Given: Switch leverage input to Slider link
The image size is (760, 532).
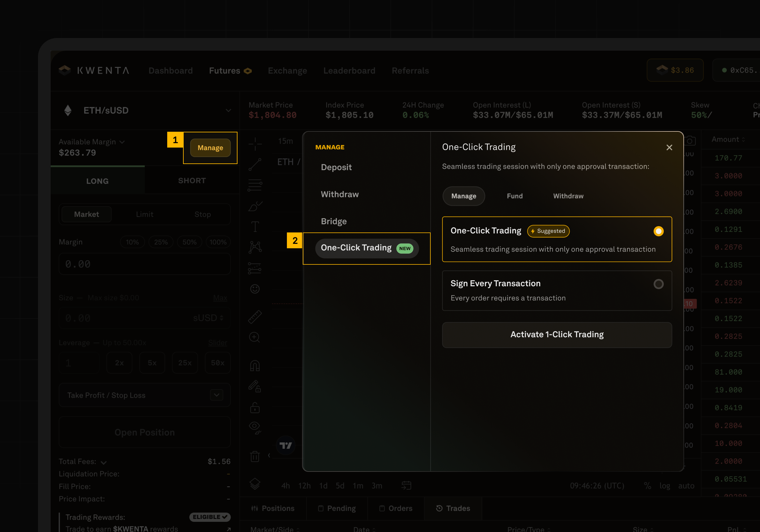Looking at the screenshot, I should pos(218,343).
